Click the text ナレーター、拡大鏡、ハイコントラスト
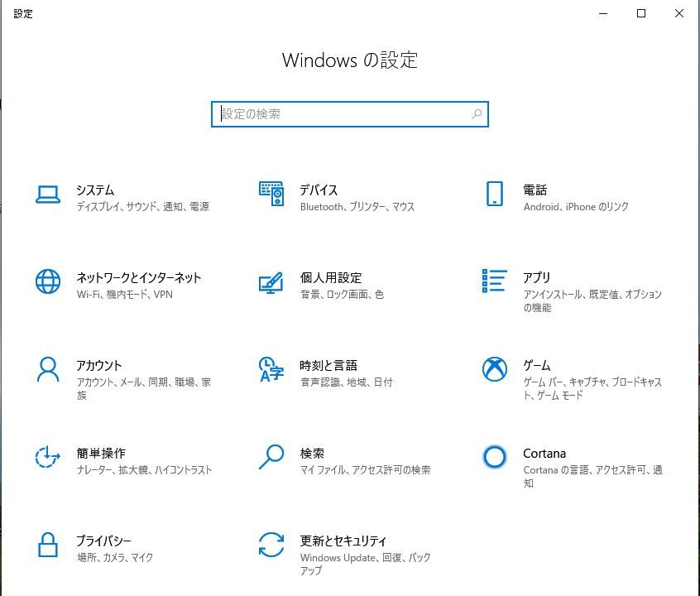The width and height of the screenshot is (700, 596). tap(144, 470)
